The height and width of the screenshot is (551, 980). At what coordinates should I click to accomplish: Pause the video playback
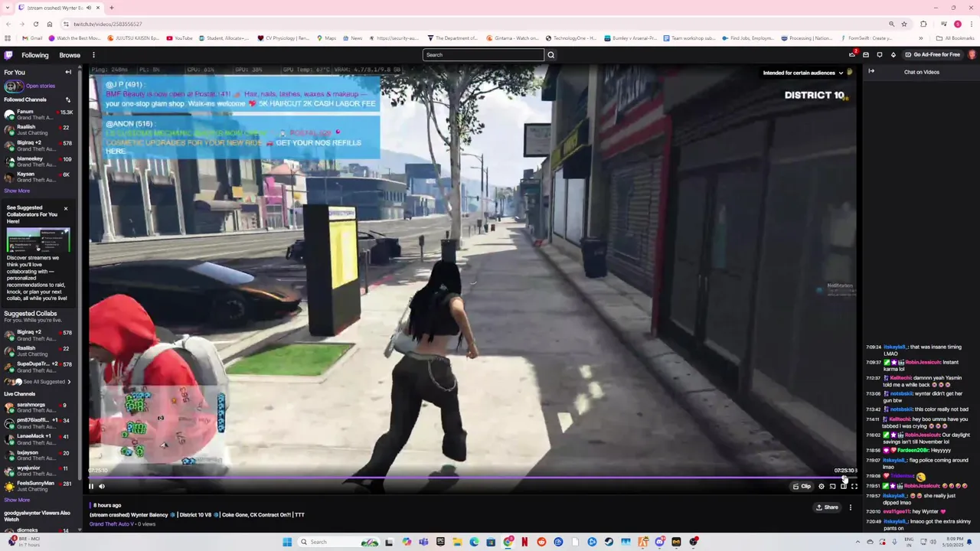(x=91, y=486)
